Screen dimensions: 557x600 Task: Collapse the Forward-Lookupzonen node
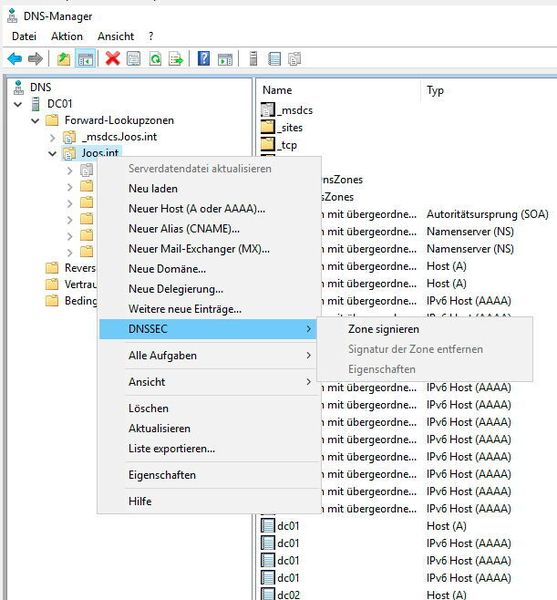tap(35, 121)
